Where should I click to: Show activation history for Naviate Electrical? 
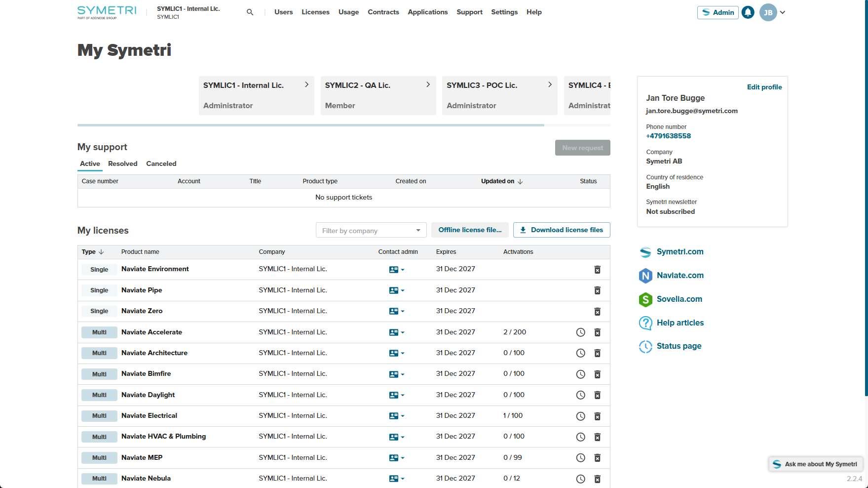[x=581, y=416]
